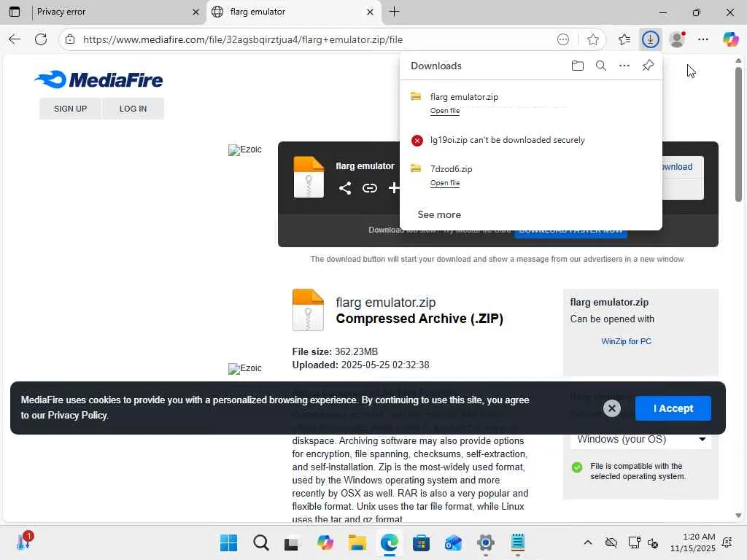The image size is (747, 560).
Task: Click See more in Downloads panel
Action: (x=439, y=215)
